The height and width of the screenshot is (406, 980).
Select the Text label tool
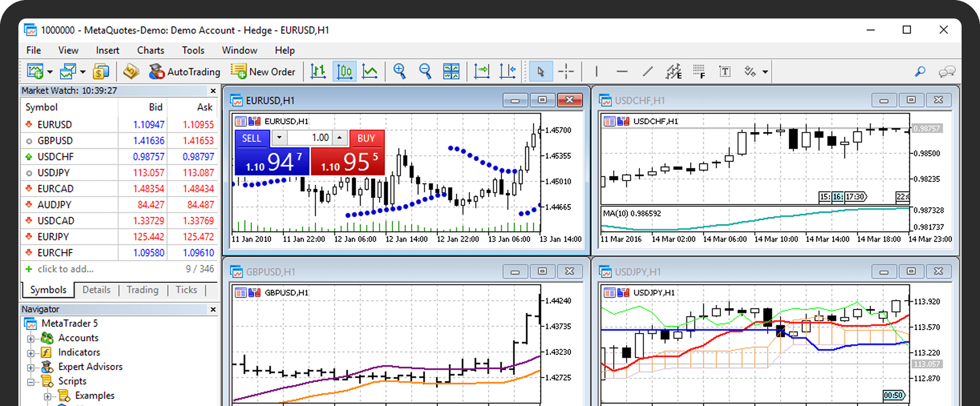pyautogui.click(x=725, y=72)
